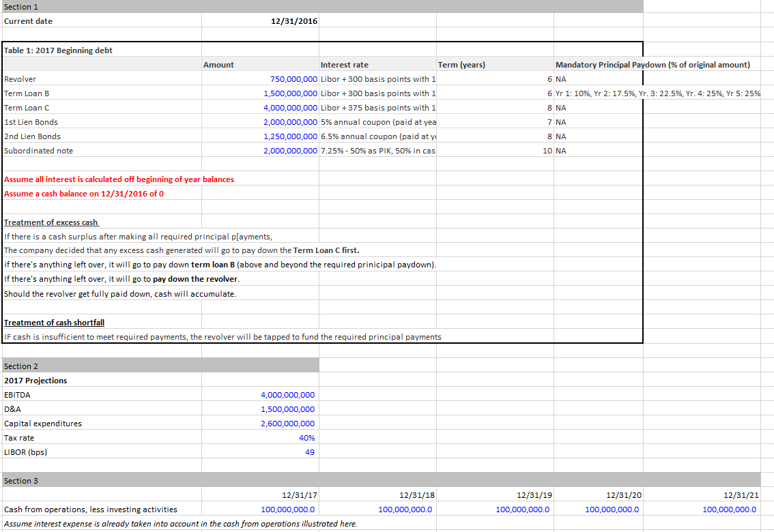Select the 12/31/18 date header
774x532 pixels.
(417, 494)
